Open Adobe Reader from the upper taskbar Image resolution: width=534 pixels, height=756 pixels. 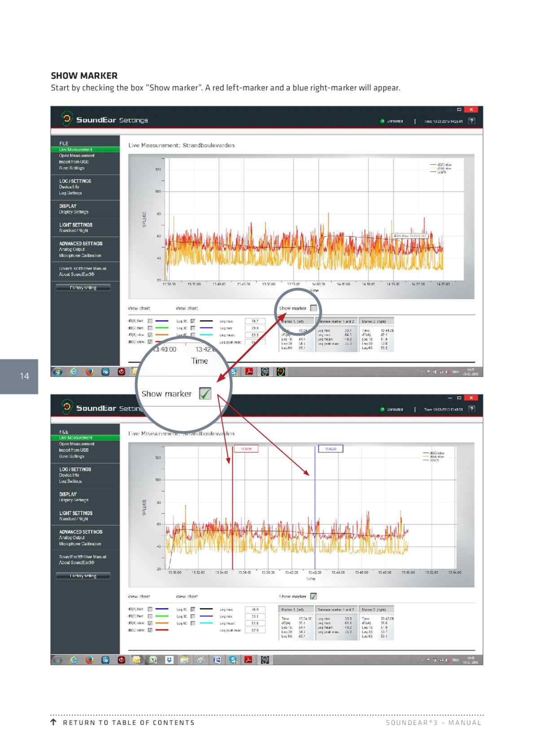[x=249, y=372]
